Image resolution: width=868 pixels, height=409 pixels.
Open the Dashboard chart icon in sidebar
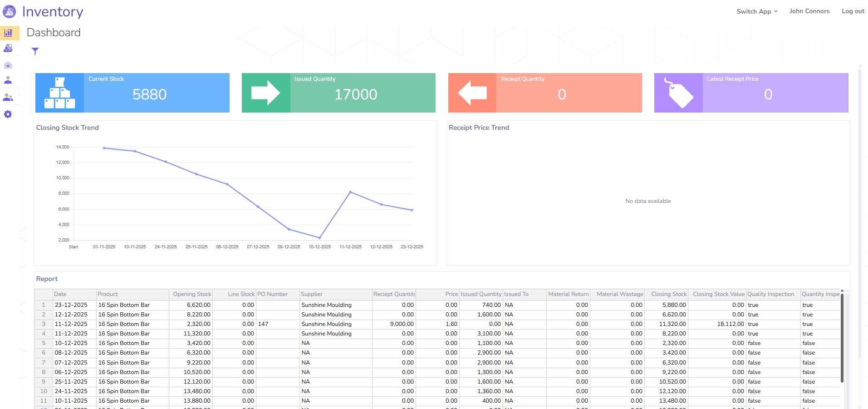coord(8,33)
